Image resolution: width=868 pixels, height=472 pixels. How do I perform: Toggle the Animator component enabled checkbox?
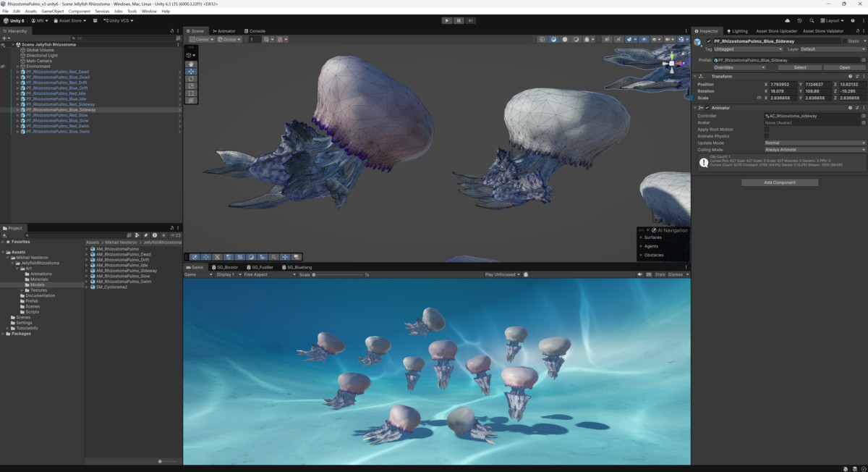(707, 108)
